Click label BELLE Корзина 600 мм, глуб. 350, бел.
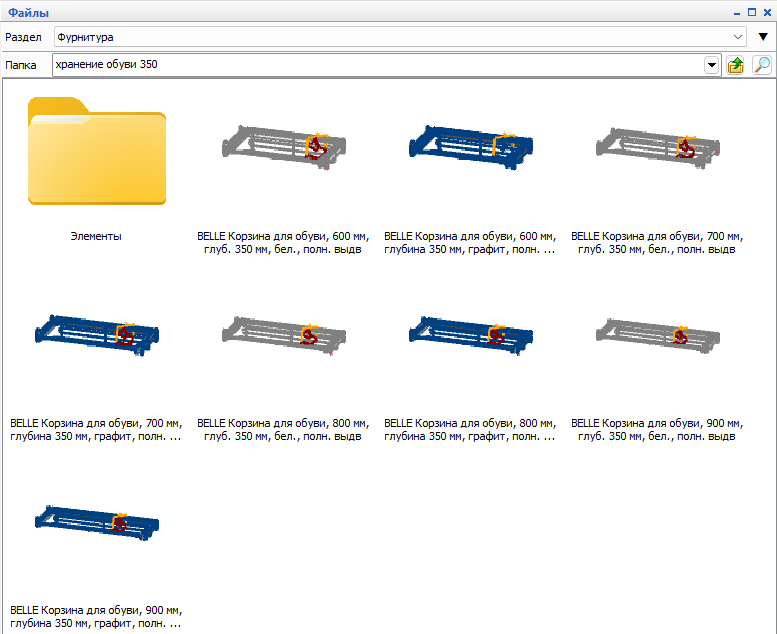The width and height of the screenshot is (777, 634). 283,243
